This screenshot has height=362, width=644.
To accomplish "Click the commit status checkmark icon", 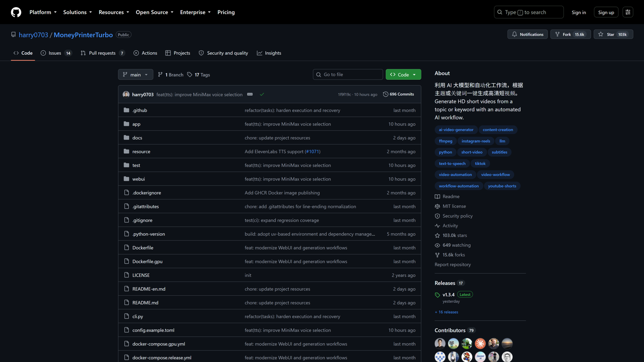I will [262, 95].
